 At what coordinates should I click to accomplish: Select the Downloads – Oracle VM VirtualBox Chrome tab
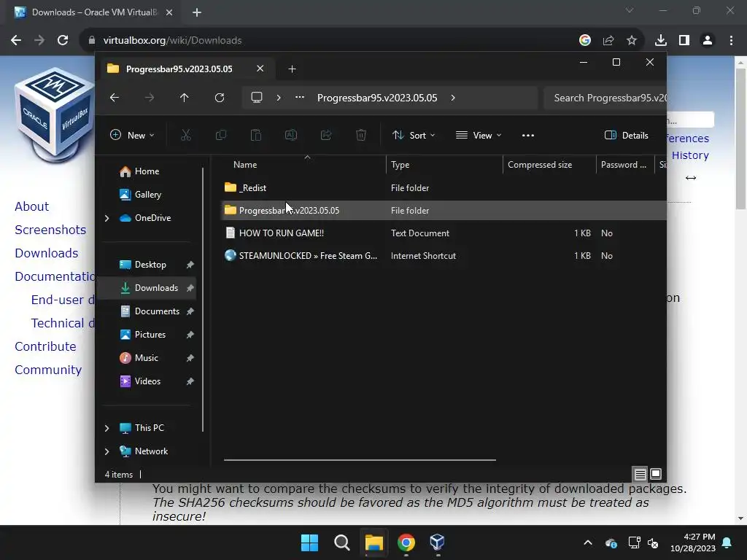(94, 12)
